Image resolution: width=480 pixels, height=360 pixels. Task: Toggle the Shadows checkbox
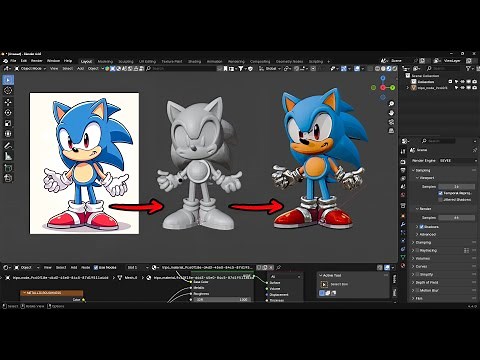pyautogui.click(x=421, y=227)
